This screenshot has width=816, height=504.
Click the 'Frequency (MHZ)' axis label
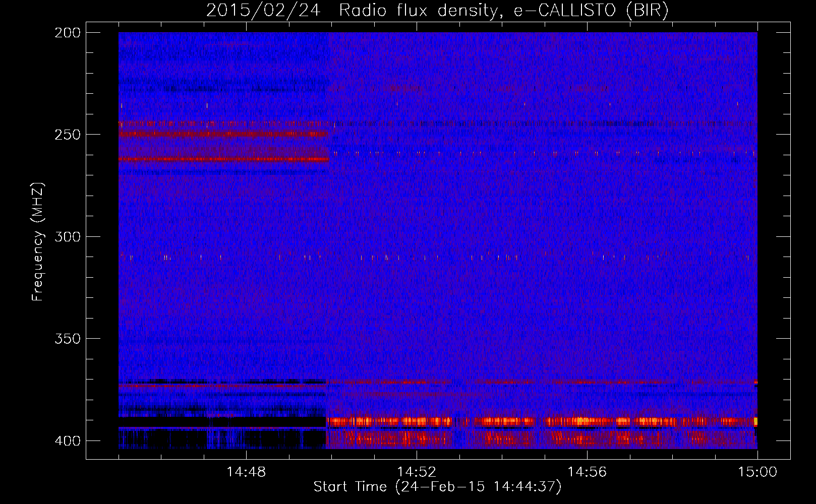pyautogui.click(x=38, y=242)
